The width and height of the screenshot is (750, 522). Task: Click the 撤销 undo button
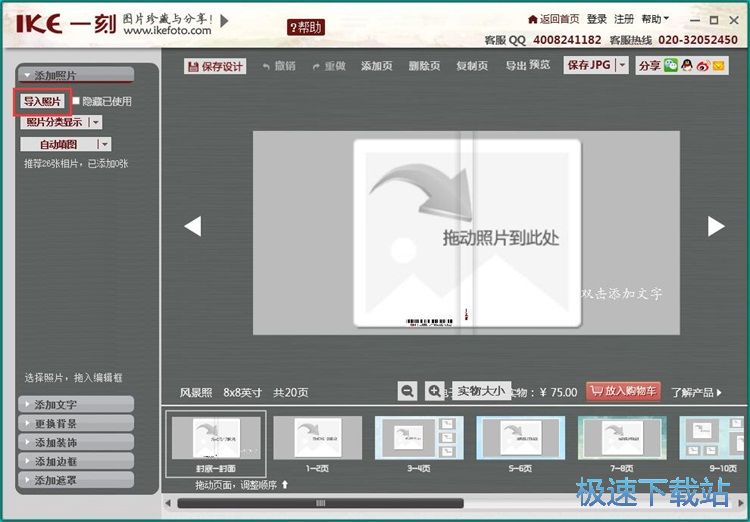click(279, 66)
